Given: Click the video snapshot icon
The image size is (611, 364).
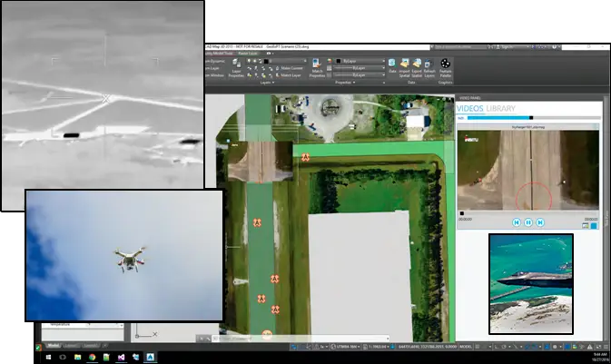Looking at the screenshot, I should coord(585,226).
